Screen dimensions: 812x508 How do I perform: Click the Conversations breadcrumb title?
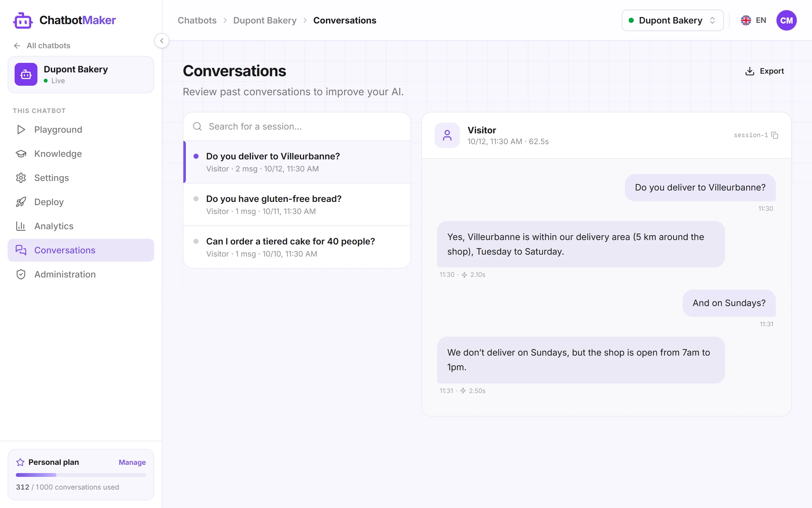click(x=344, y=21)
